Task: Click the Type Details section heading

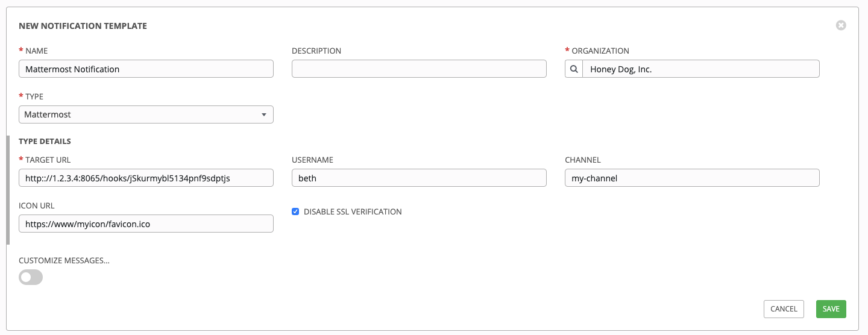Action: [45, 141]
